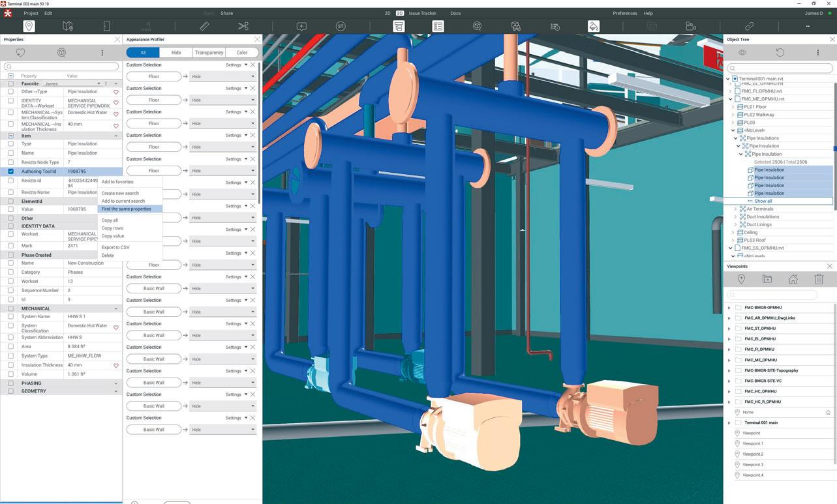Choose Find the same properties in context menu
Screen dimensions: 837x504
127,209
